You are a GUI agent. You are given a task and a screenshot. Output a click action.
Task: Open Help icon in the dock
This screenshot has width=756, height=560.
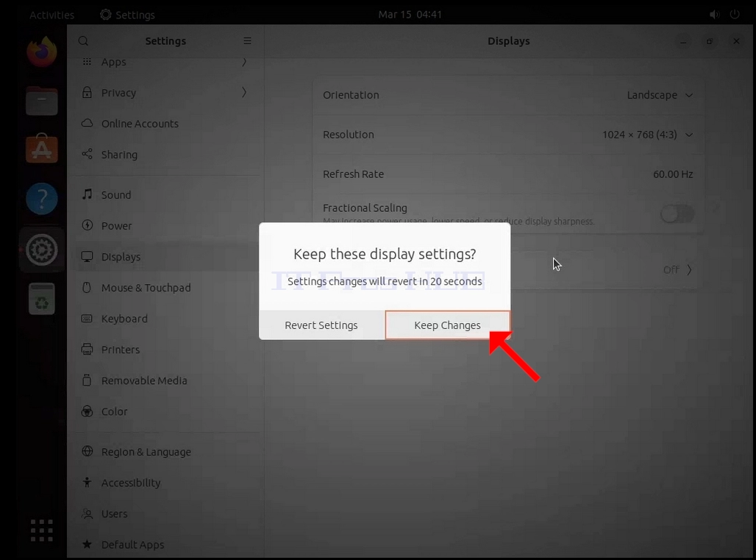coord(42,198)
